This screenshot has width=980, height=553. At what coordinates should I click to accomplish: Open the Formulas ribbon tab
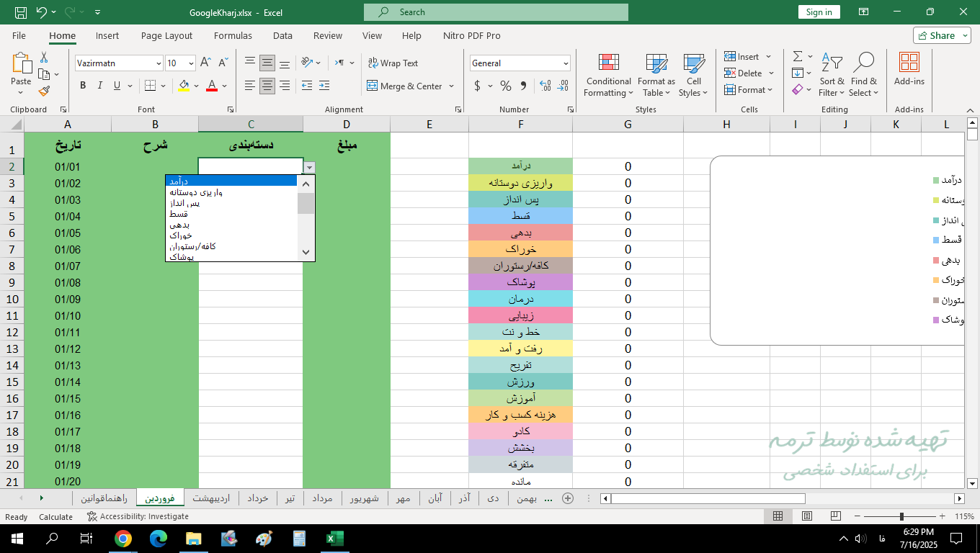[233, 35]
